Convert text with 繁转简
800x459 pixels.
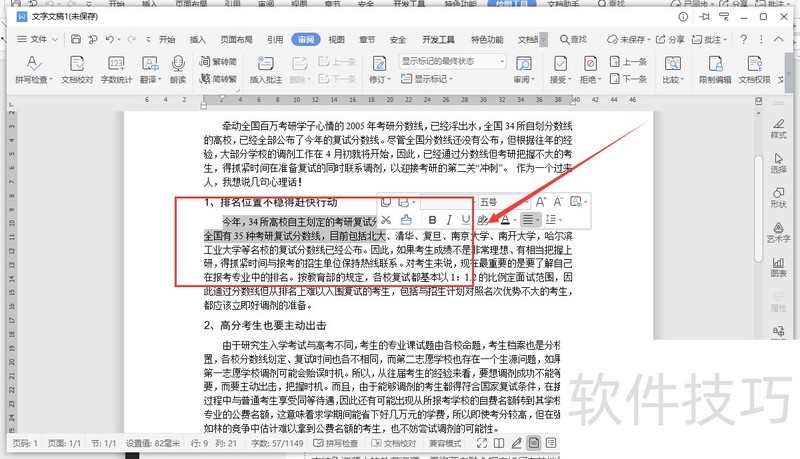(218, 62)
